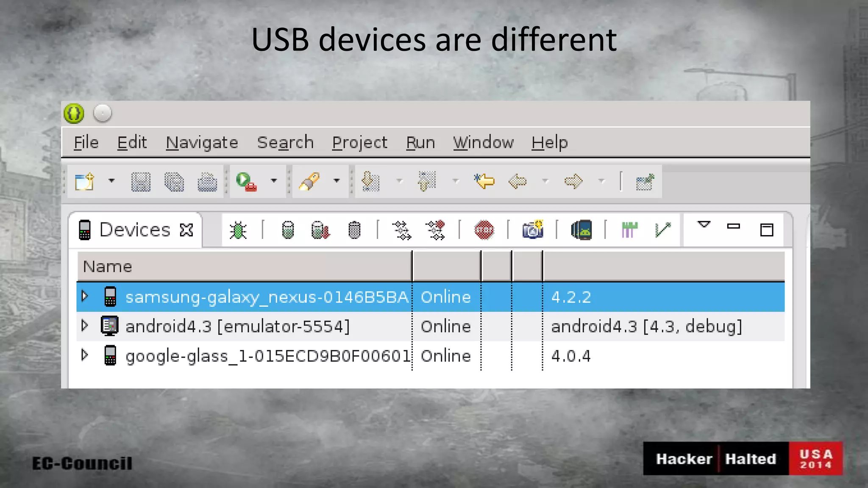Click the Open Perspective icon
The image size is (868, 488).
coord(645,182)
